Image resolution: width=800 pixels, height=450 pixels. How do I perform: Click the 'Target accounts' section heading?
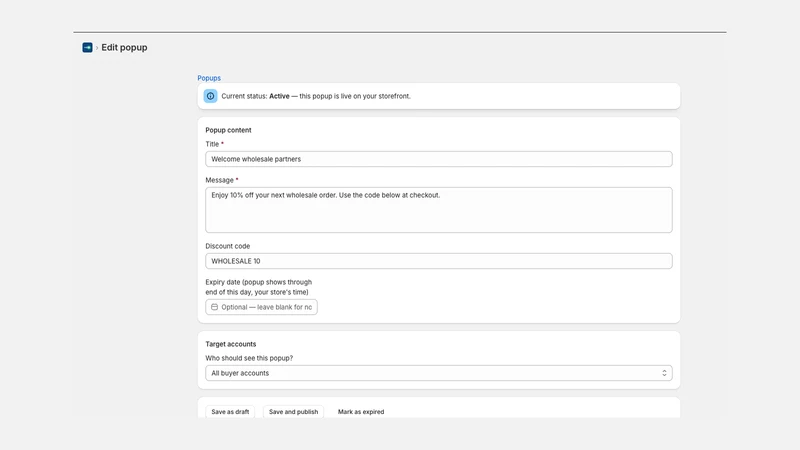point(231,344)
